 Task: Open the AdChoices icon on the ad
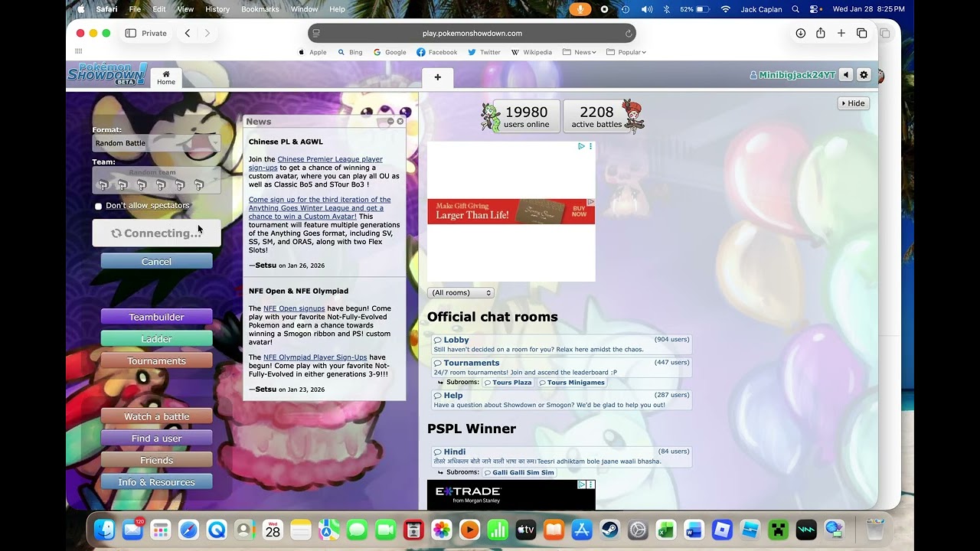point(581,146)
